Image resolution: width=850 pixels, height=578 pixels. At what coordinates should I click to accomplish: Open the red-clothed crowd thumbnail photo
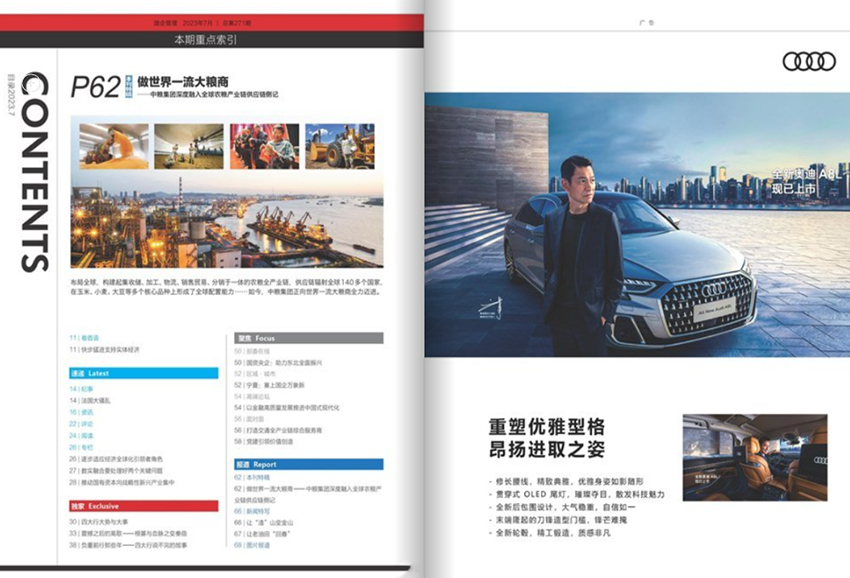coord(264,146)
